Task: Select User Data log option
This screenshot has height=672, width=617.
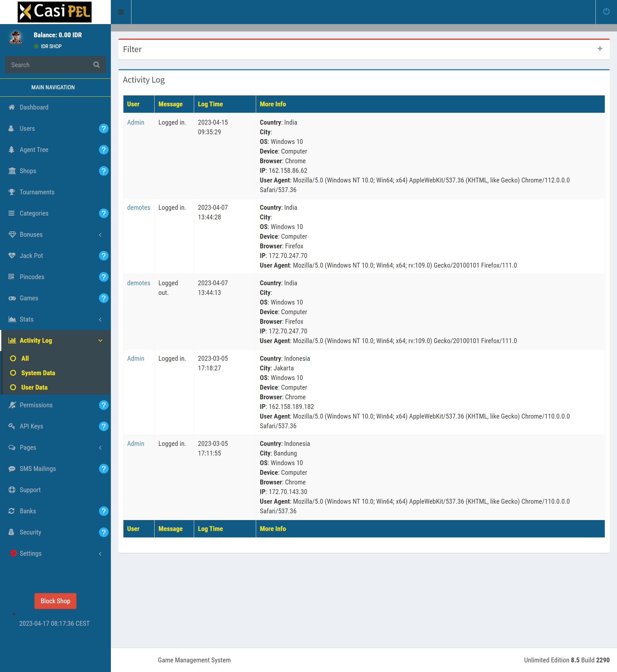Action: [x=34, y=387]
